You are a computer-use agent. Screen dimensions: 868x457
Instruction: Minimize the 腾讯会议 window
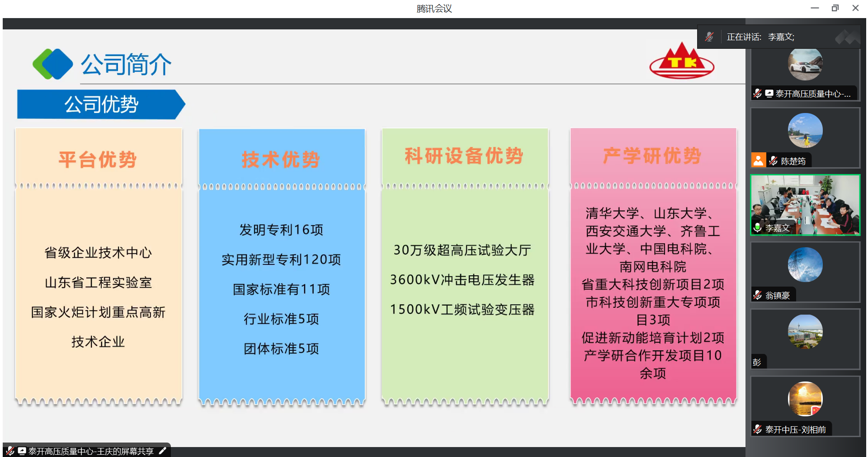pos(815,8)
